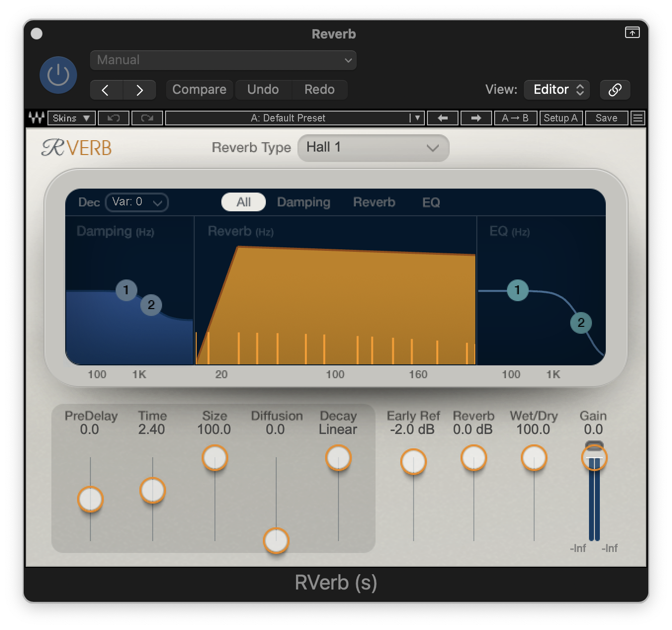Screen dimensions: 672x630
Task: Click the Reverb level slider knob
Action: pos(474,458)
